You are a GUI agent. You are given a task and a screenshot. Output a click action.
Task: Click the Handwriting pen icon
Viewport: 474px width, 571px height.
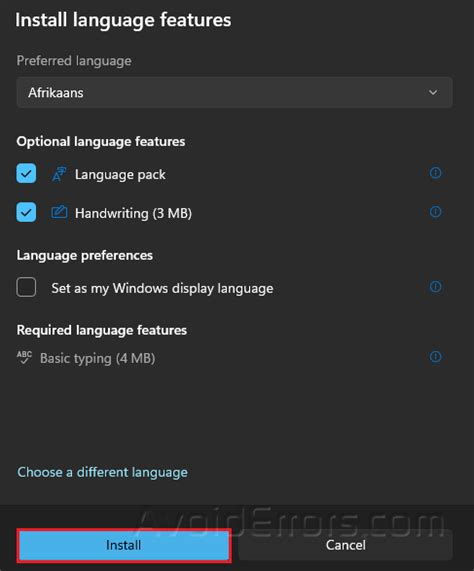click(x=59, y=212)
